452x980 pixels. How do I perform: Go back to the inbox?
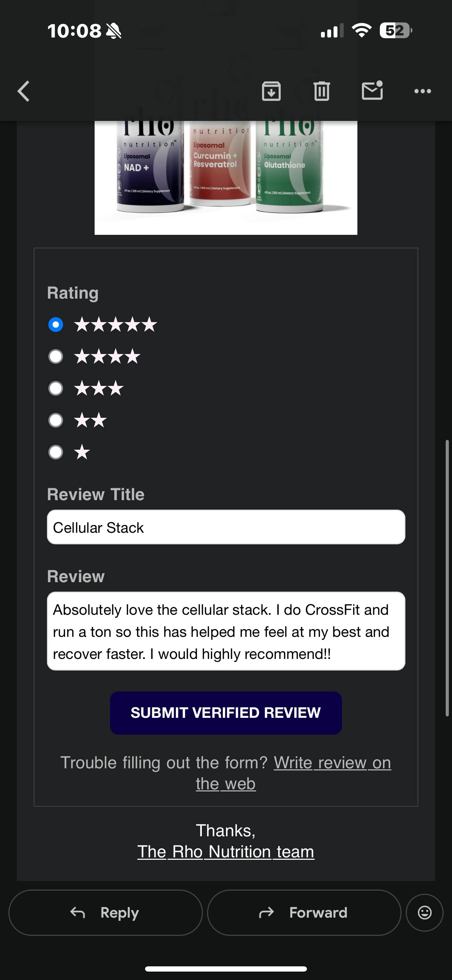tap(23, 91)
